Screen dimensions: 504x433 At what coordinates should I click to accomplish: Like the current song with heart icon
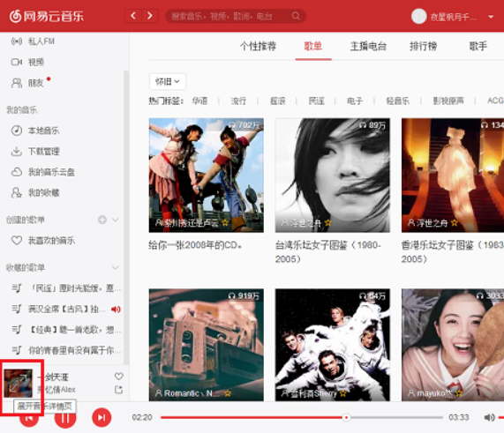tap(119, 377)
